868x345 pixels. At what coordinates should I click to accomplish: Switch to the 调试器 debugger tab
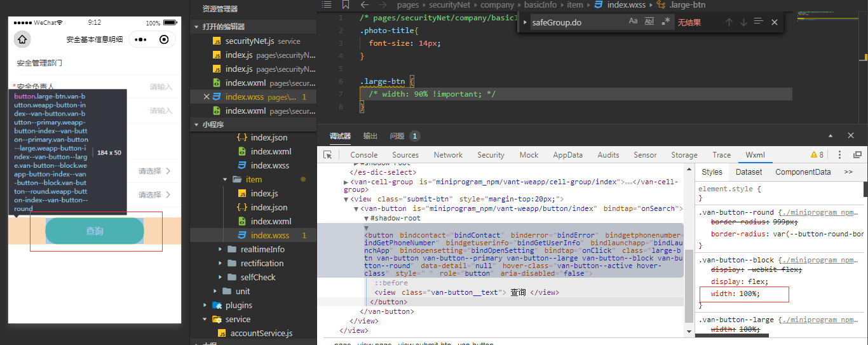coord(340,136)
